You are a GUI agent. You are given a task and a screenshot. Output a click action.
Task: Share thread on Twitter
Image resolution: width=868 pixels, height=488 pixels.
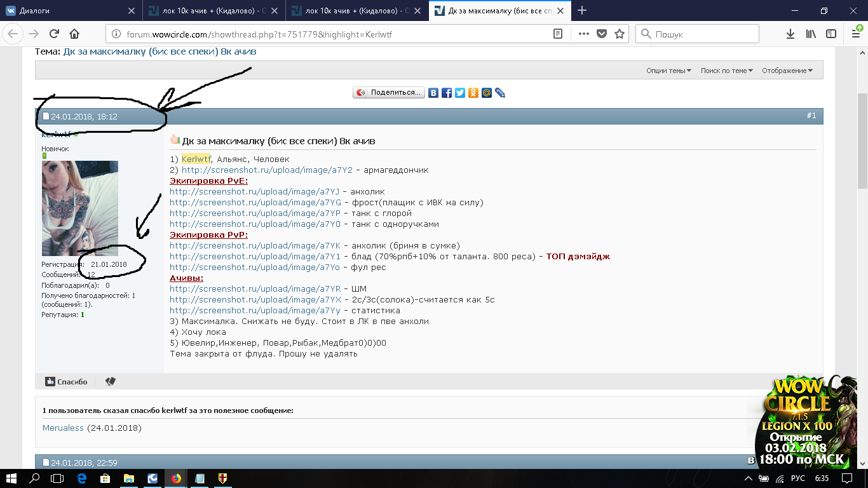[460, 93]
